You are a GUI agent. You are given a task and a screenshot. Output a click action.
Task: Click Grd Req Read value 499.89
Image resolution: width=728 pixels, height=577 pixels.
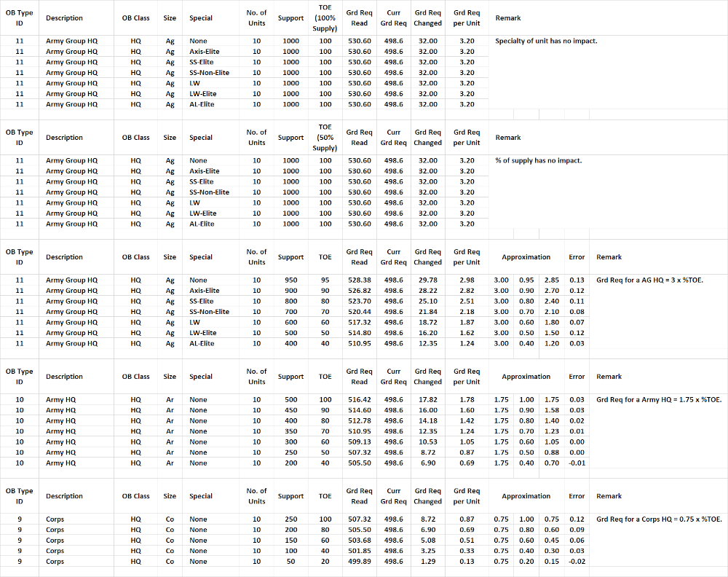360,561
